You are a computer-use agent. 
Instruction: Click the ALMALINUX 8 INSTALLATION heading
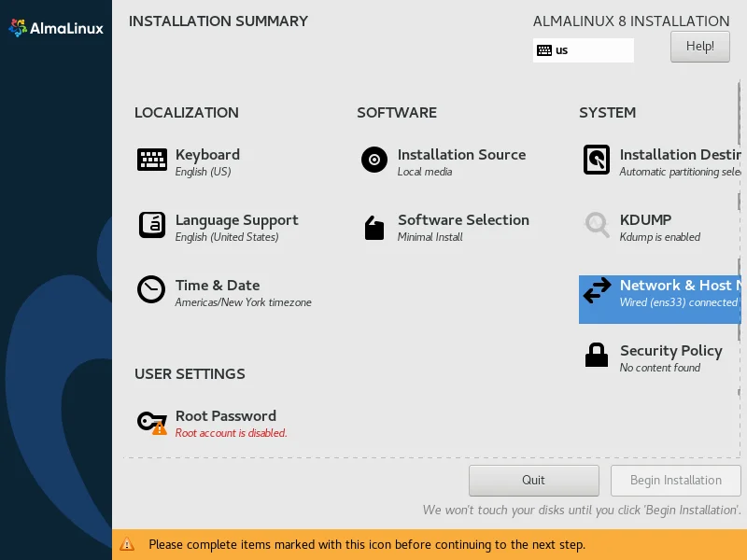[x=631, y=21]
